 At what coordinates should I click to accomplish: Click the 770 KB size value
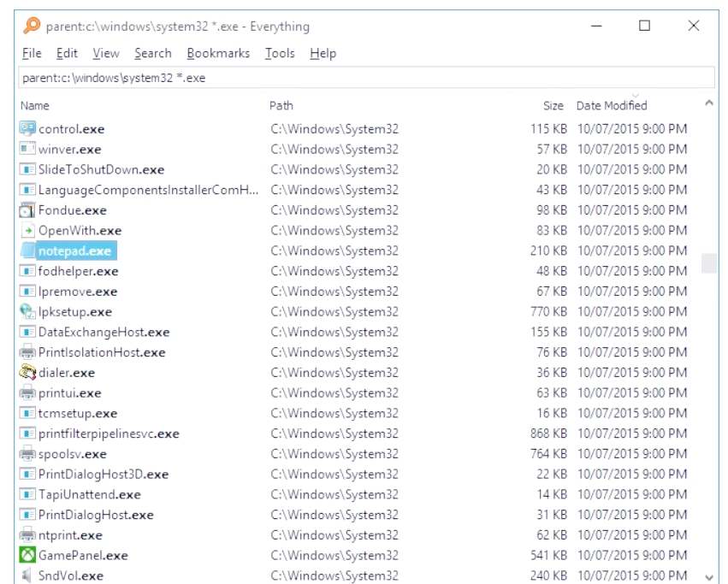tap(549, 312)
